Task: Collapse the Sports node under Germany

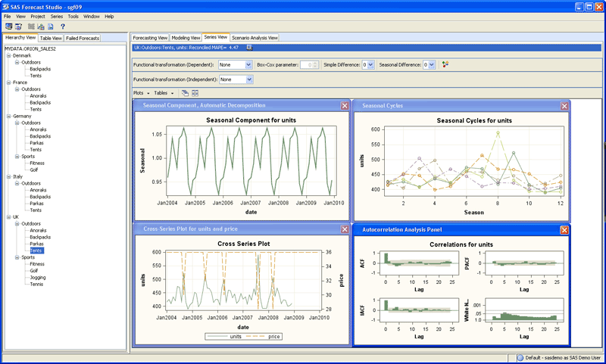Action: (17, 157)
